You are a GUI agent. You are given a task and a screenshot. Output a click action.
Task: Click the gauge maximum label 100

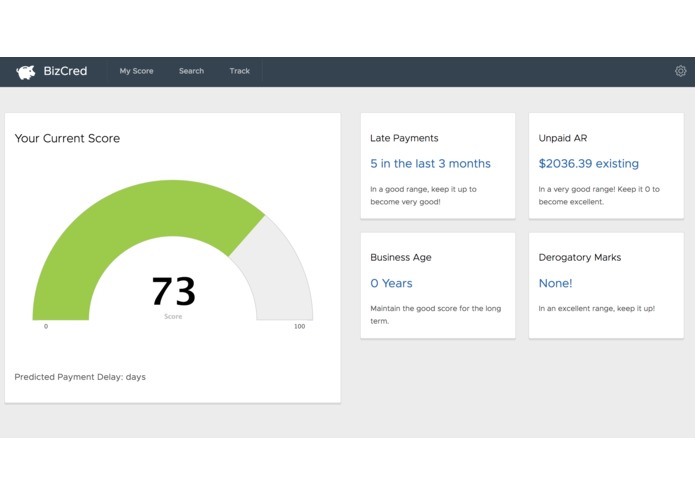coord(300,327)
